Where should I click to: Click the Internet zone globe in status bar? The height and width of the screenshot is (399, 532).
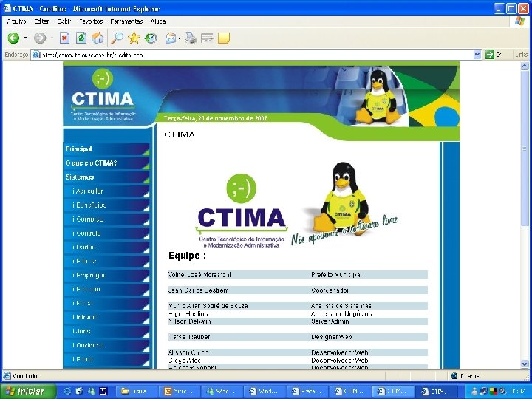click(454, 376)
